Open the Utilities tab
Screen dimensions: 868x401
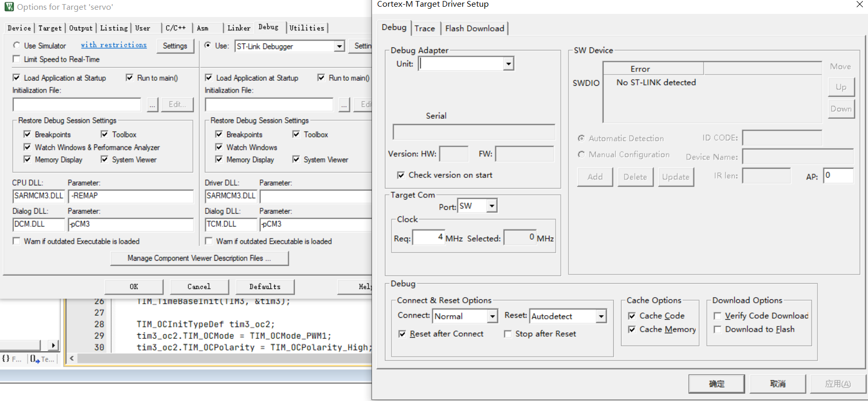coord(307,28)
